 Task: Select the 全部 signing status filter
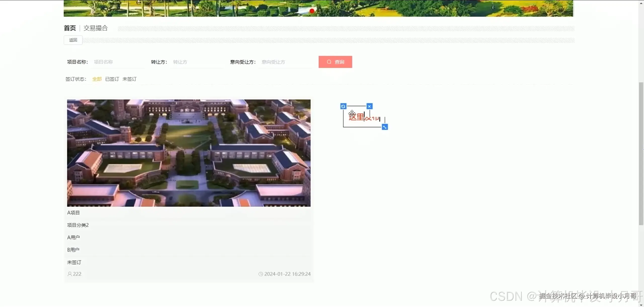click(x=97, y=79)
